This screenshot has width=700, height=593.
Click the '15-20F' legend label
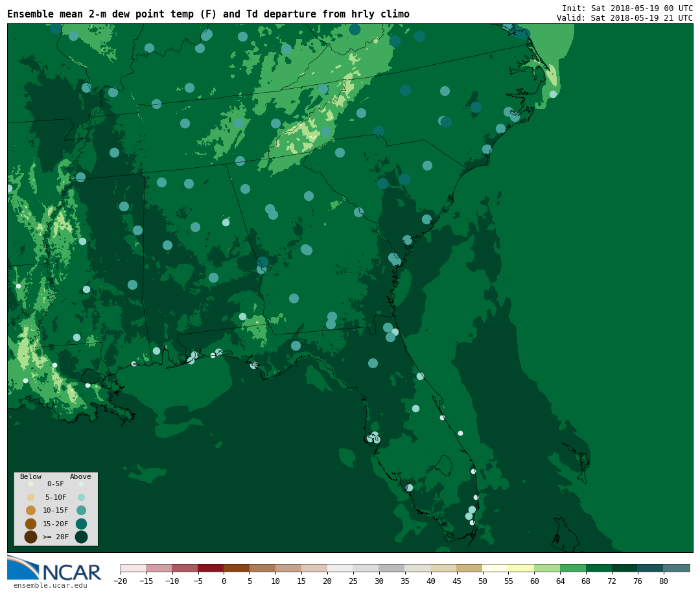(56, 524)
